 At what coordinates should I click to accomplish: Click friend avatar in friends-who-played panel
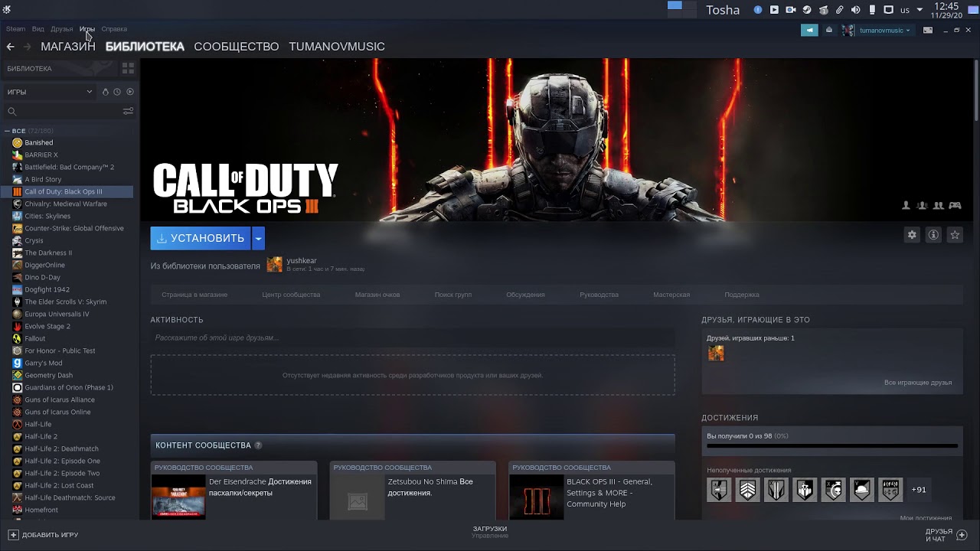(x=716, y=353)
